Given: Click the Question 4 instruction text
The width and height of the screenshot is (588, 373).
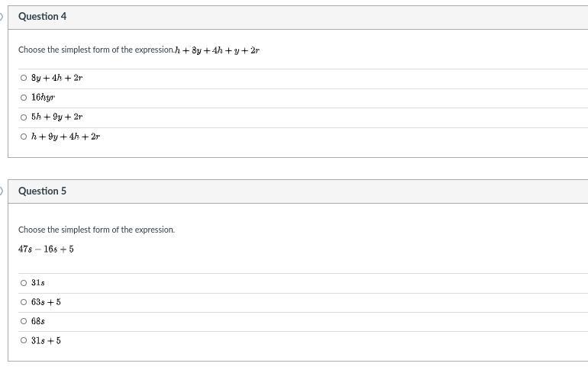Looking at the screenshot, I should 96,50.
